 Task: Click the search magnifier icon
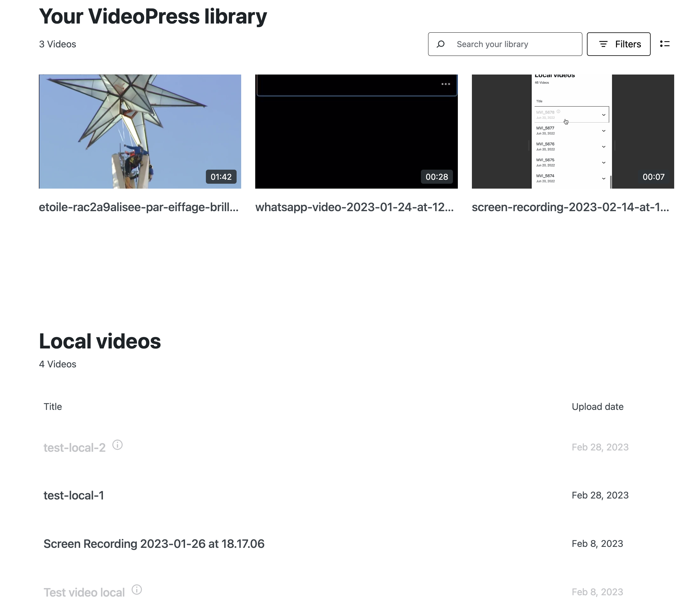441,44
